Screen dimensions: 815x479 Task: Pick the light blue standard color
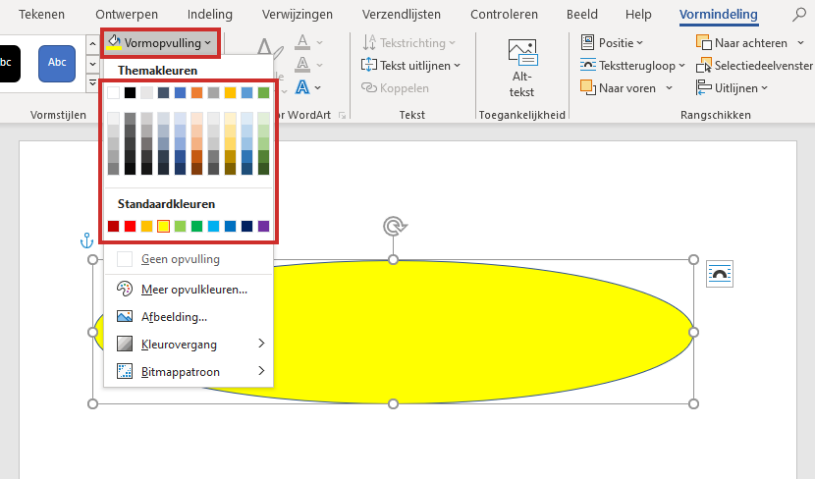click(214, 226)
